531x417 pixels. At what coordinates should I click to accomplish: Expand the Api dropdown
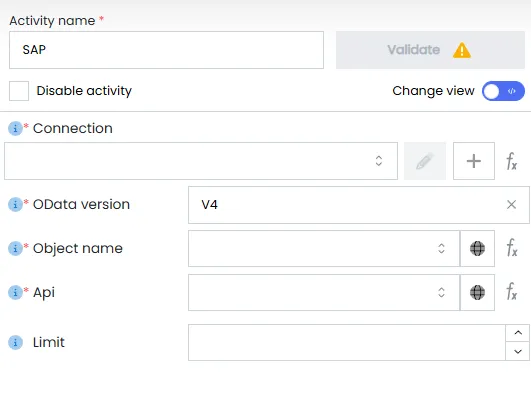324,292
